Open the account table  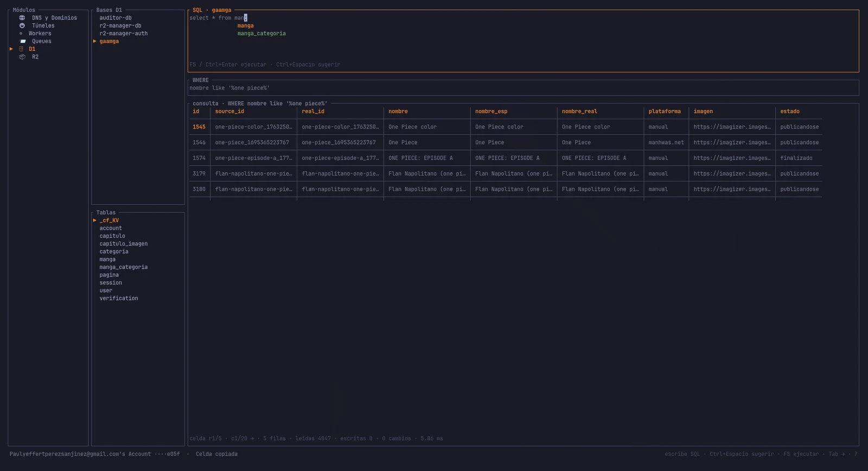click(110, 228)
